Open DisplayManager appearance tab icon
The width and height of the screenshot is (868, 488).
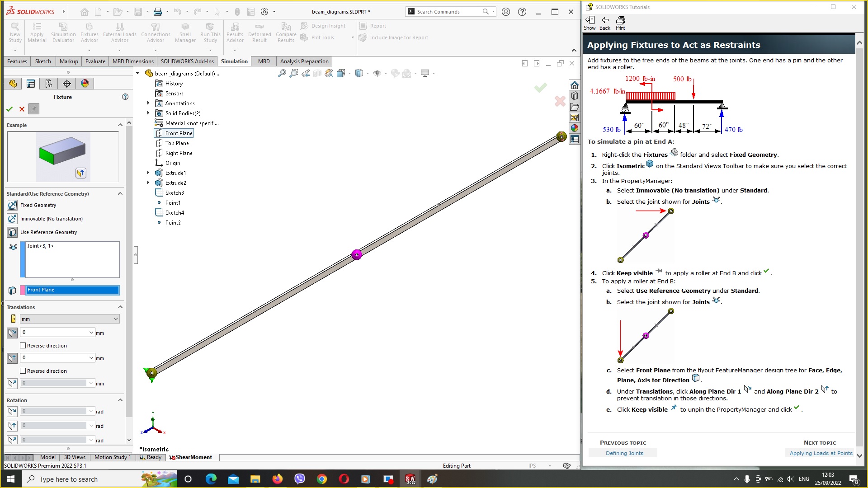(x=85, y=84)
